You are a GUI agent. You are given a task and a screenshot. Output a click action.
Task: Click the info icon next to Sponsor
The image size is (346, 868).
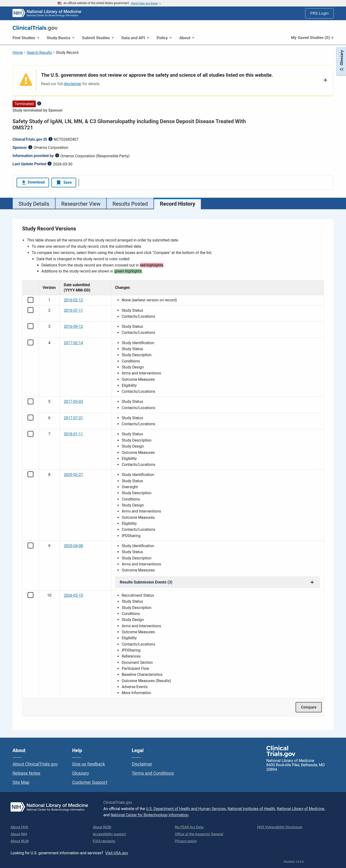click(x=30, y=147)
